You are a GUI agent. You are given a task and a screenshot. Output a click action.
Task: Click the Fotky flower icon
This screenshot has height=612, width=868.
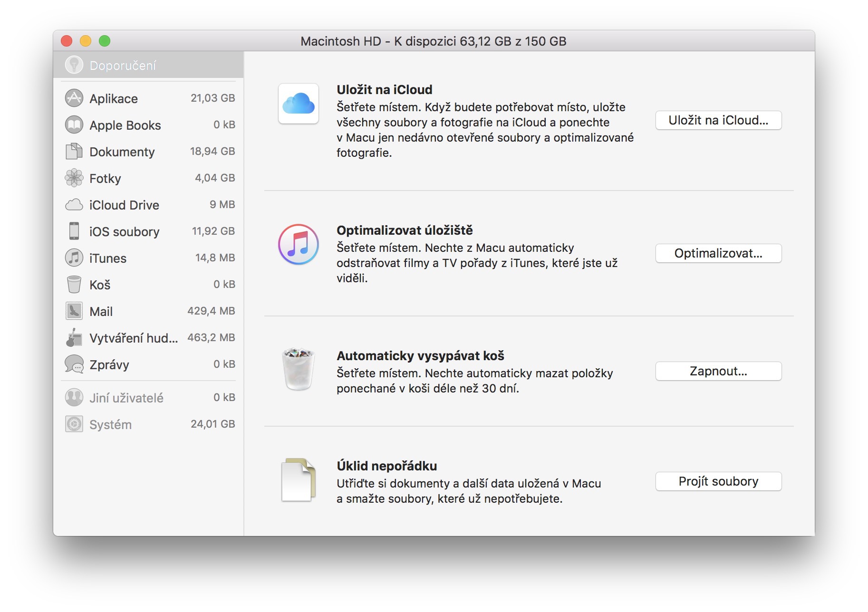[74, 178]
